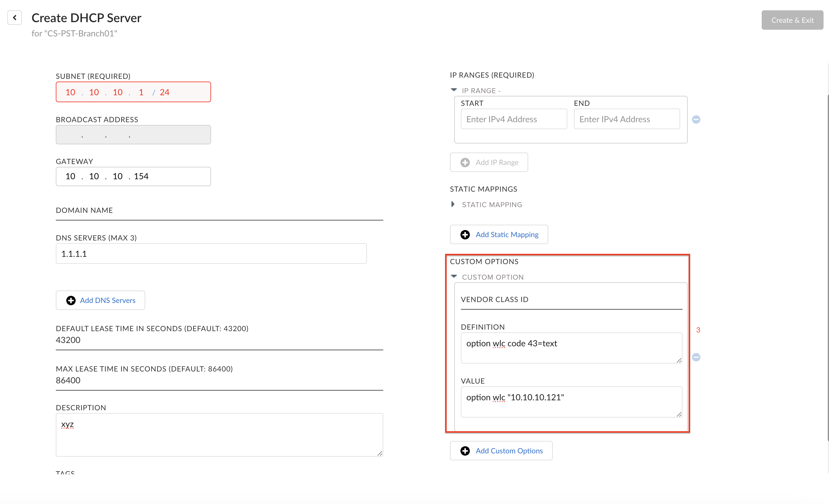Screen dimensions: 829x504
Task: Click the Add Static Mapping button label
Action: point(507,234)
